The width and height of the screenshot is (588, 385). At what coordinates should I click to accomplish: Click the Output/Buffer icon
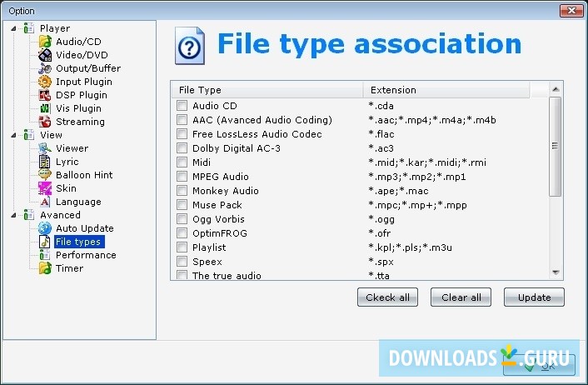click(45, 68)
